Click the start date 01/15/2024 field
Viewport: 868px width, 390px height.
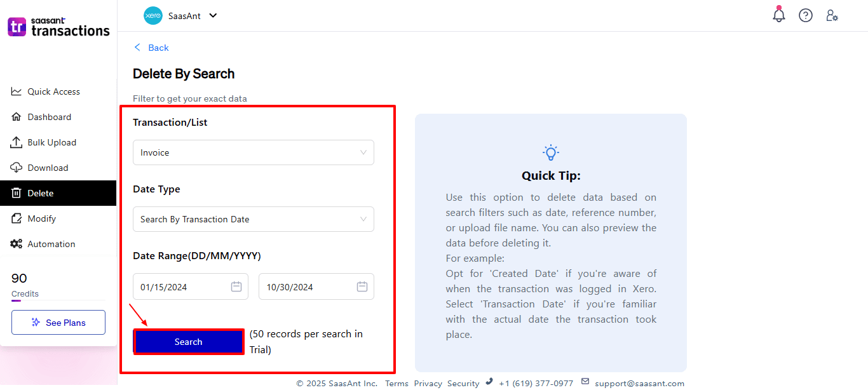point(181,287)
